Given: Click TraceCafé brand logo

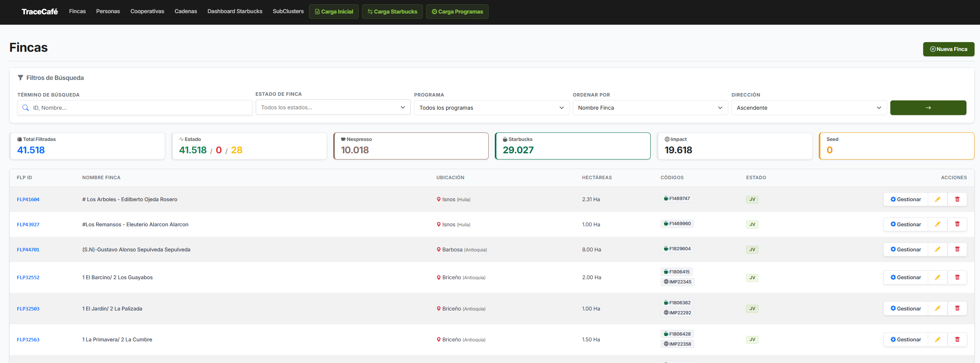Looking at the screenshot, I should tap(40, 12).
